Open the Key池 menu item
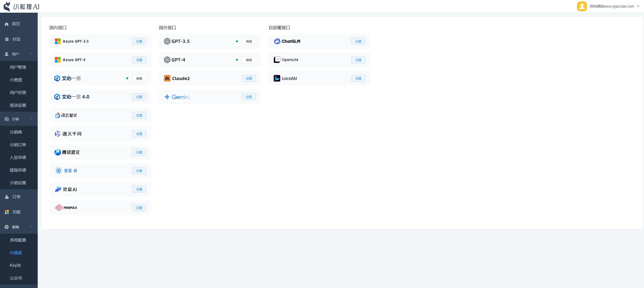Screen dimensions: 644x288 (15, 265)
